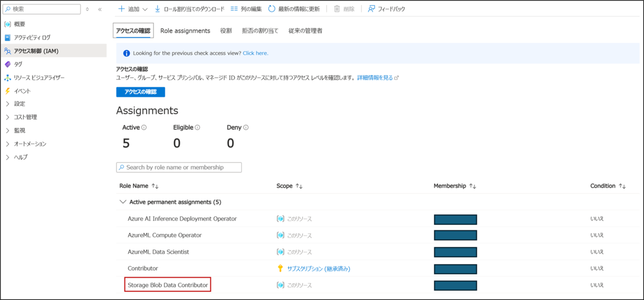Sort by Condition column arrows
This screenshot has width=644, height=300.
pyautogui.click(x=623, y=186)
